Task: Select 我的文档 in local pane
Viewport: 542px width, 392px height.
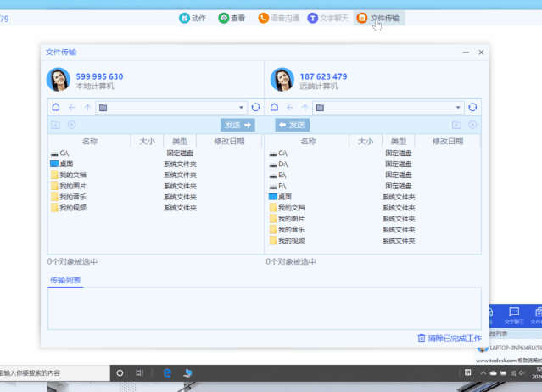Action: coord(155,175)
